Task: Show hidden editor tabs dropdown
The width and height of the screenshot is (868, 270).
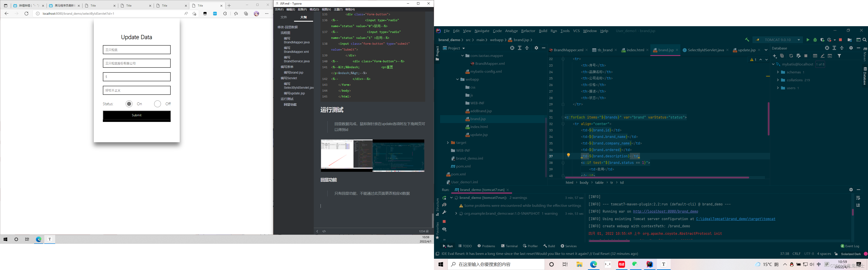Action: 766,50
